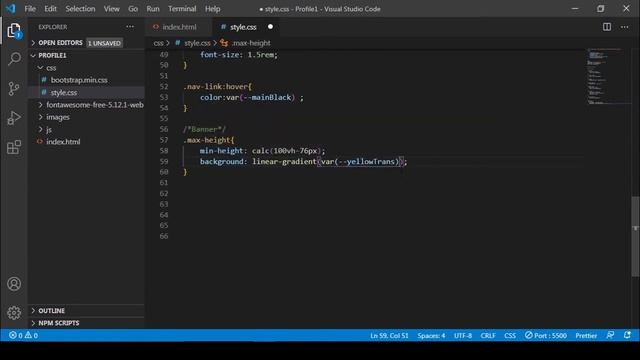Select style.css in the explorer tree

64,93
